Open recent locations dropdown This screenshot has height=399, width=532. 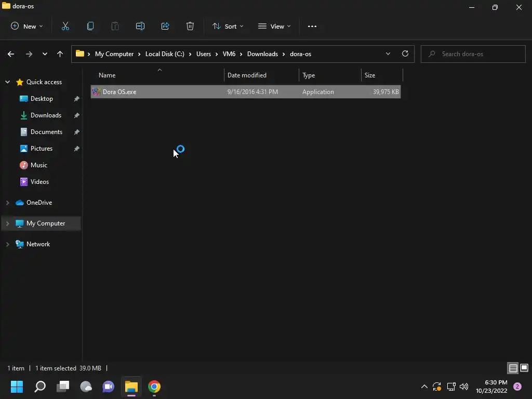45,54
